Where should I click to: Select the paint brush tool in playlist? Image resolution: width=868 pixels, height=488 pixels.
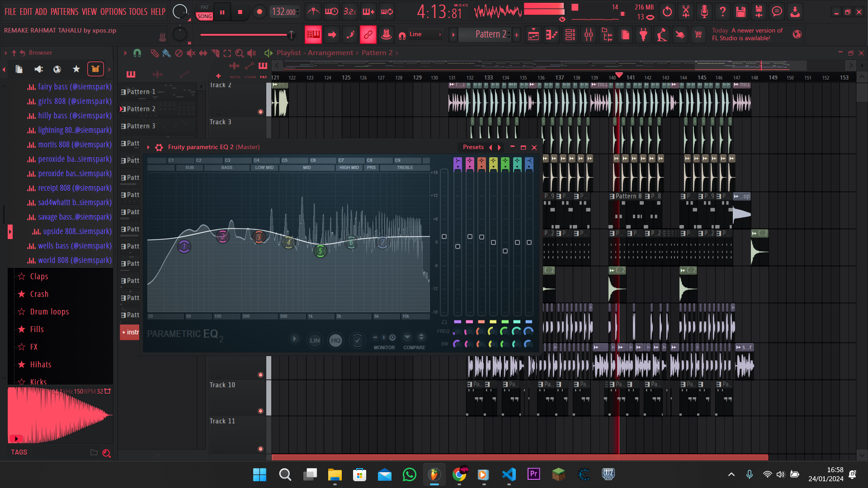point(166,53)
